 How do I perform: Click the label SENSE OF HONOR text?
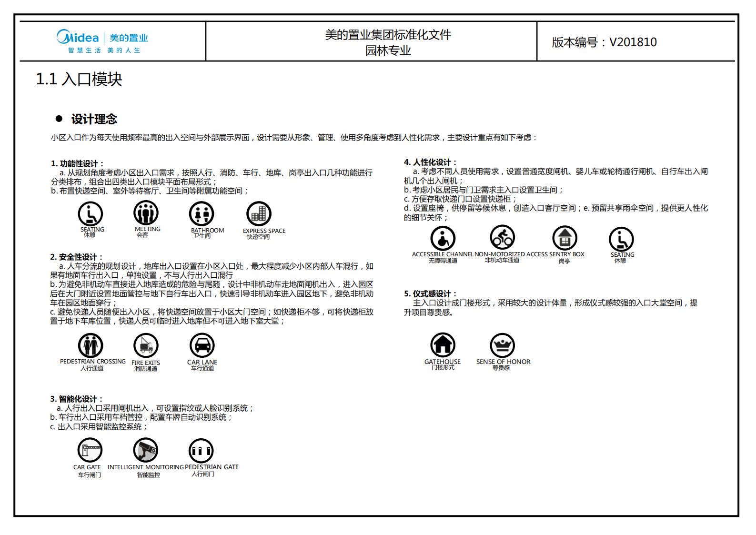point(503,362)
